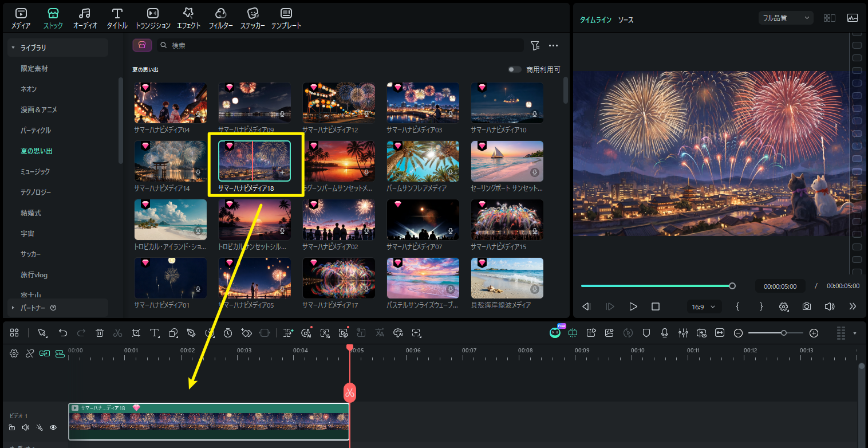The image size is (868, 448).
Task: Lock the ビデオ 1 track
Action: (x=12, y=427)
